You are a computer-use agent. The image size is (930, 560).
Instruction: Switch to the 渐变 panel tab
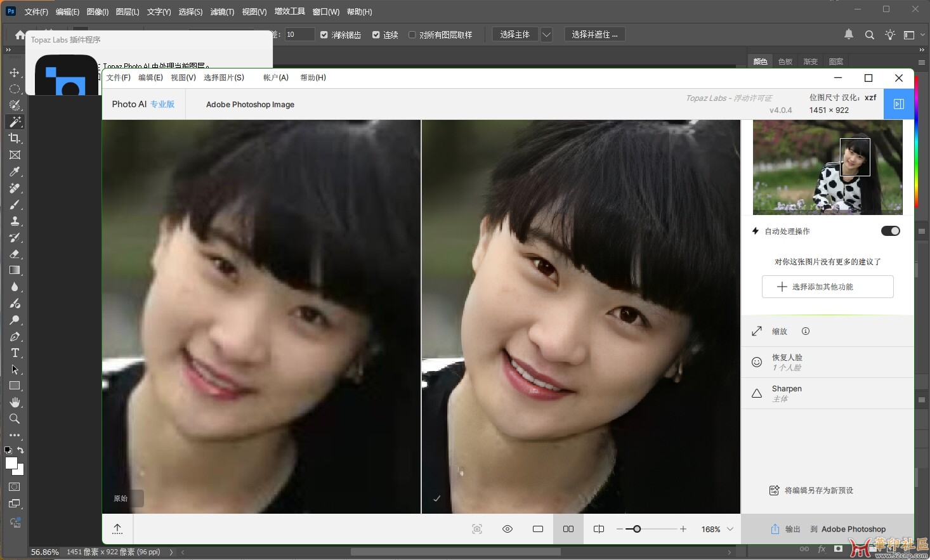(x=811, y=62)
